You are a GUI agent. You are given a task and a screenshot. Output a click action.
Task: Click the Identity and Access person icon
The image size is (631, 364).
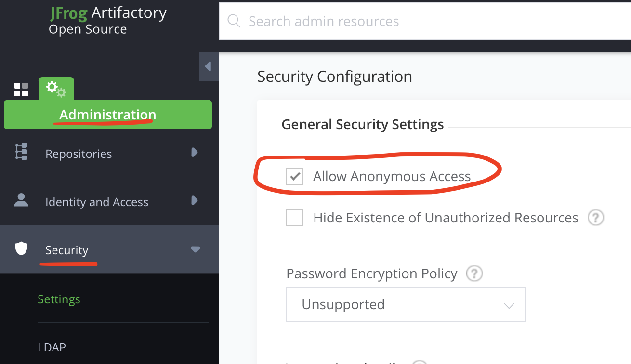21,200
